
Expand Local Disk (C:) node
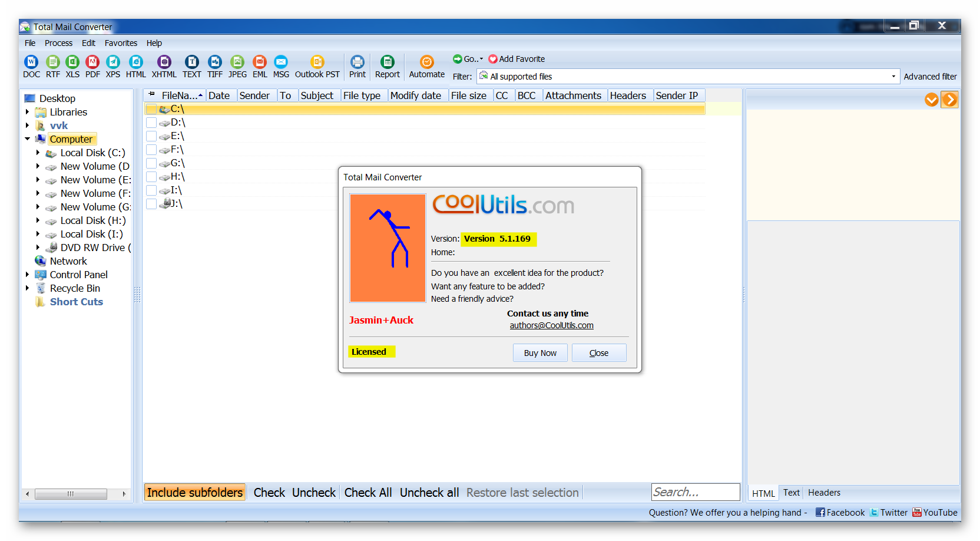[x=38, y=153]
